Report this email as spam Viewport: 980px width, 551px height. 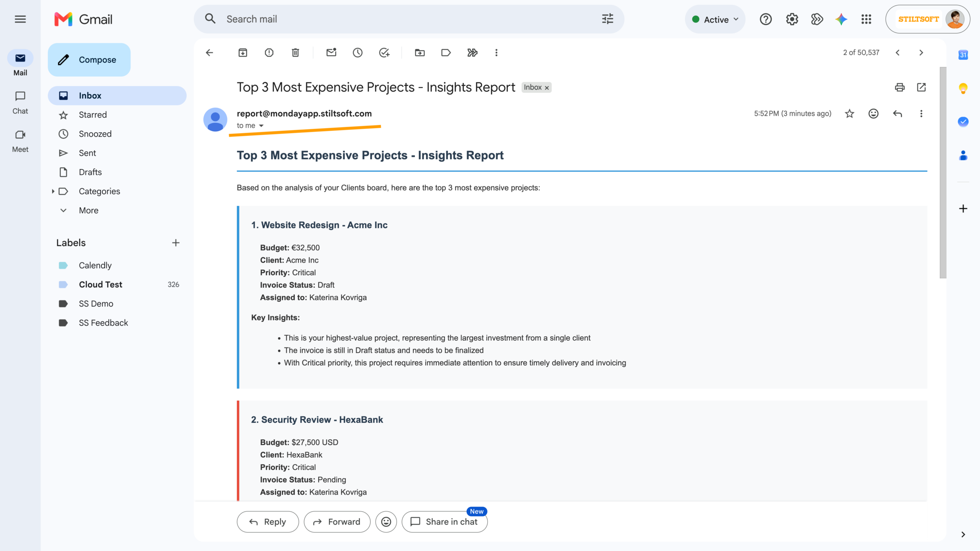[x=269, y=53]
